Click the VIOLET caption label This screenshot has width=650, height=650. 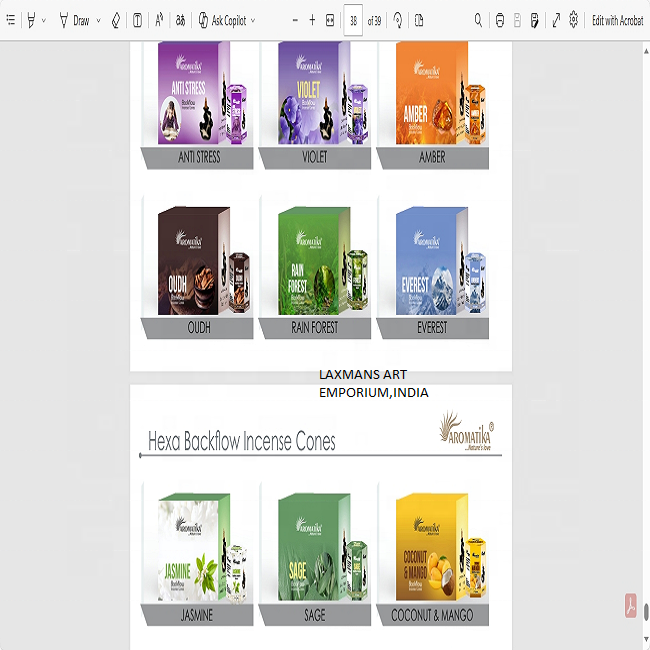click(x=315, y=158)
